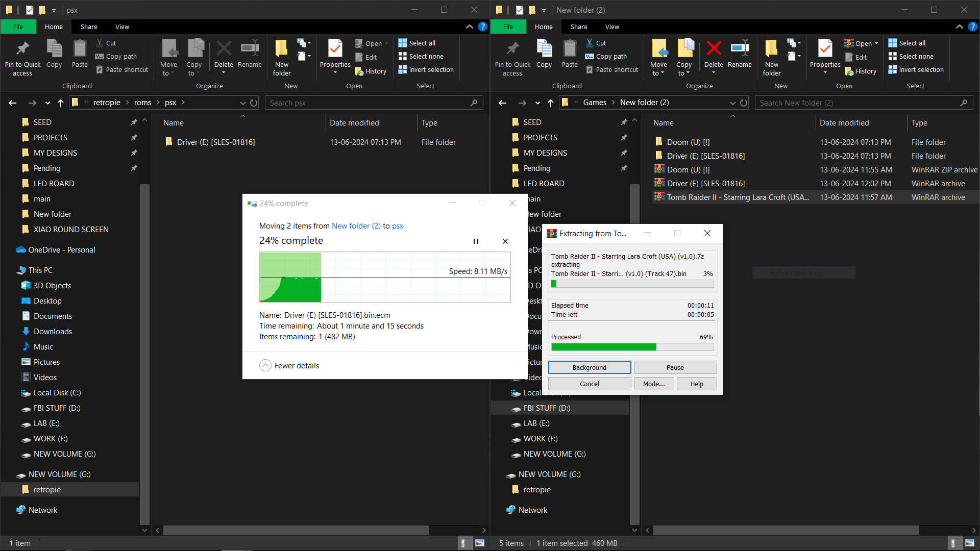Open View tab in New folder (2) window

click(612, 27)
